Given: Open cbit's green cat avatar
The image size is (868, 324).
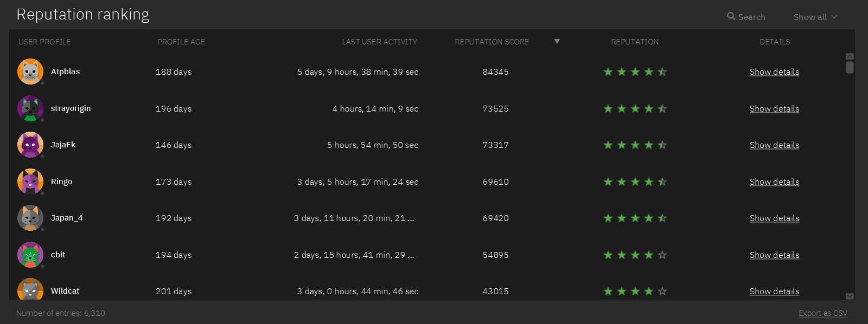Looking at the screenshot, I should point(30,255).
